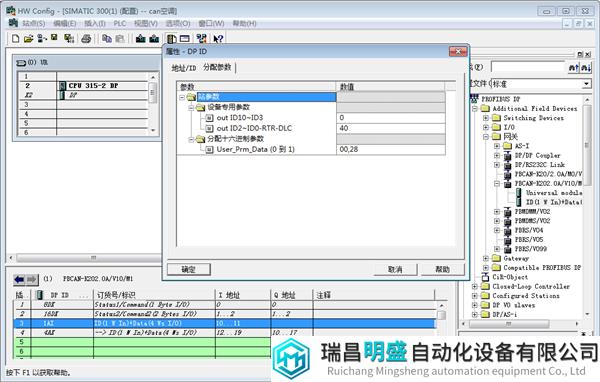Click the 确定 button
Viewport: 600px width, 382px height.
click(189, 269)
